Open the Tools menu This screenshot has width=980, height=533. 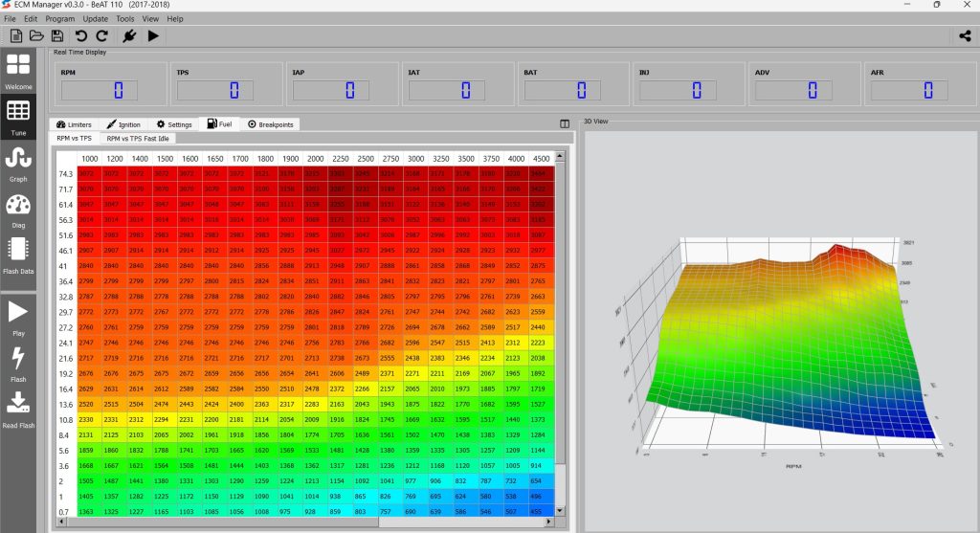[x=125, y=19]
